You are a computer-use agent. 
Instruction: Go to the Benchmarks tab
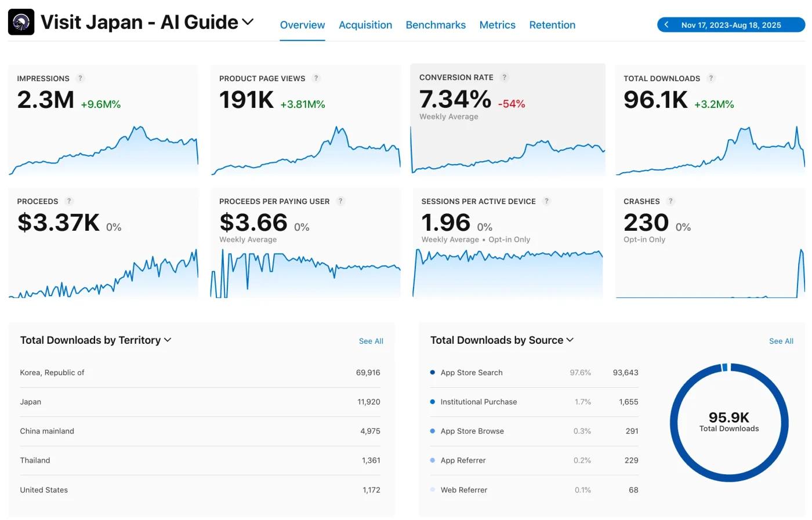(x=436, y=25)
